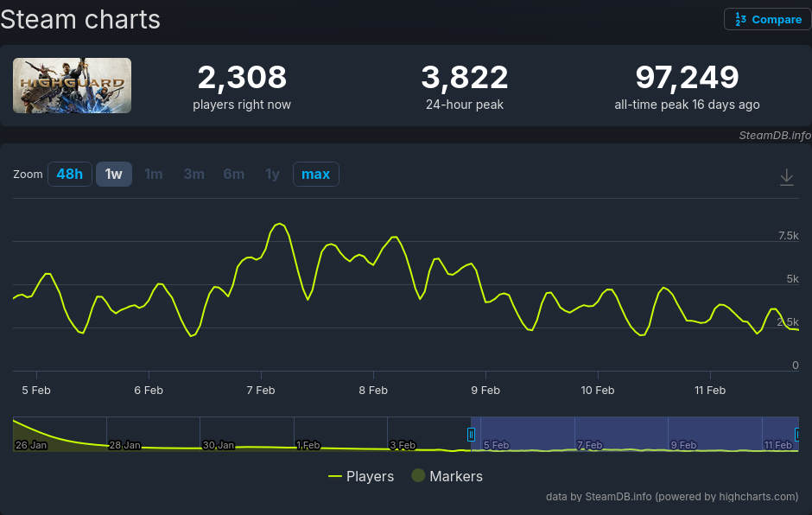
Task: Click the highlighted navigator selection at 7 Feb
Action: [x=589, y=444]
